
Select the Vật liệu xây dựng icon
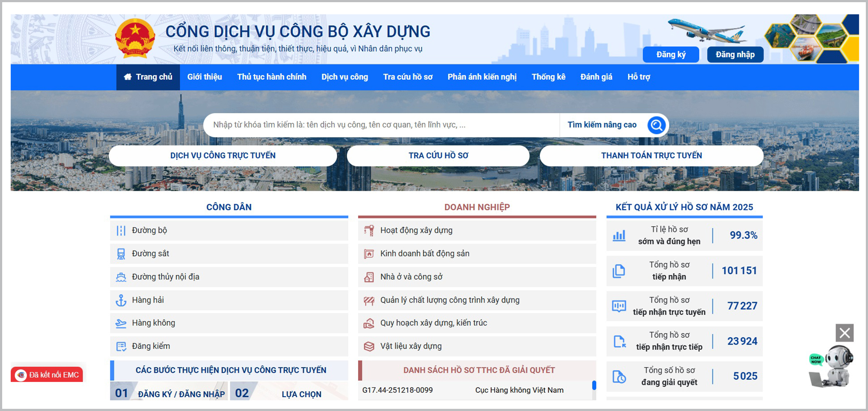coord(368,346)
